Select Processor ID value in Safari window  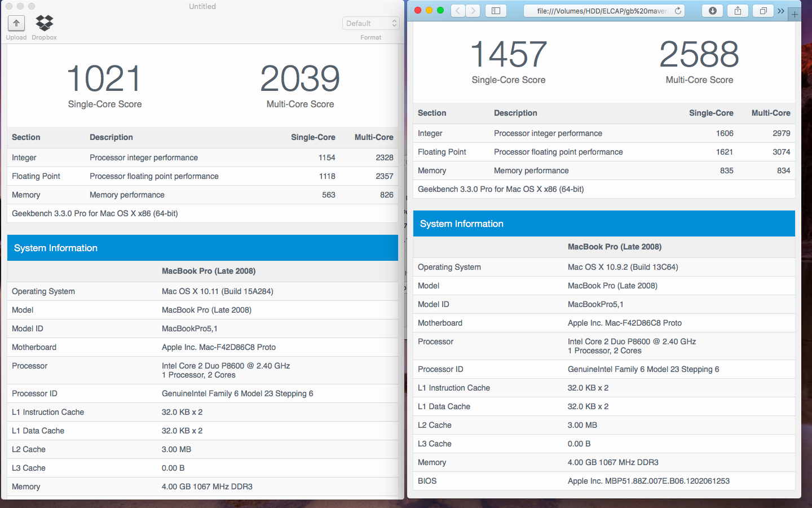[x=643, y=369]
